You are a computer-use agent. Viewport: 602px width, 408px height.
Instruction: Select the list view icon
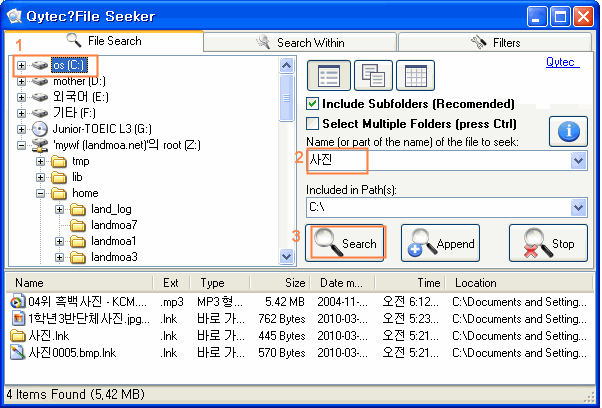(x=329, y=75)
